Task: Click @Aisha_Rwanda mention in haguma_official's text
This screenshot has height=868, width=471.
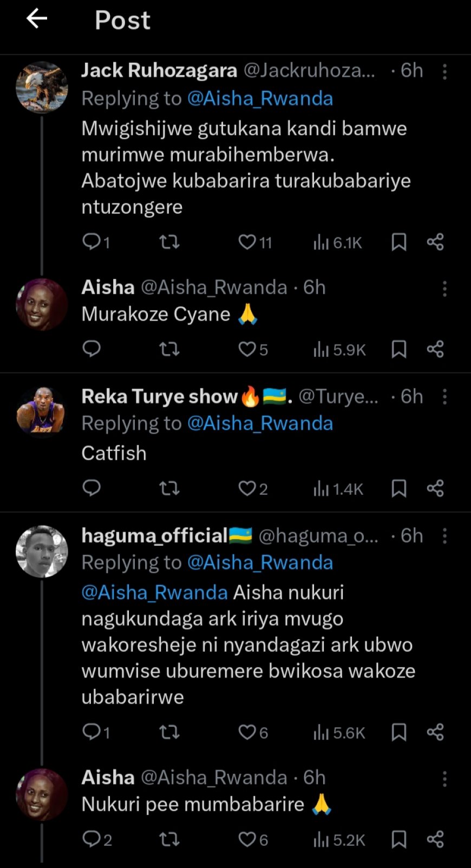Action: 154,593
